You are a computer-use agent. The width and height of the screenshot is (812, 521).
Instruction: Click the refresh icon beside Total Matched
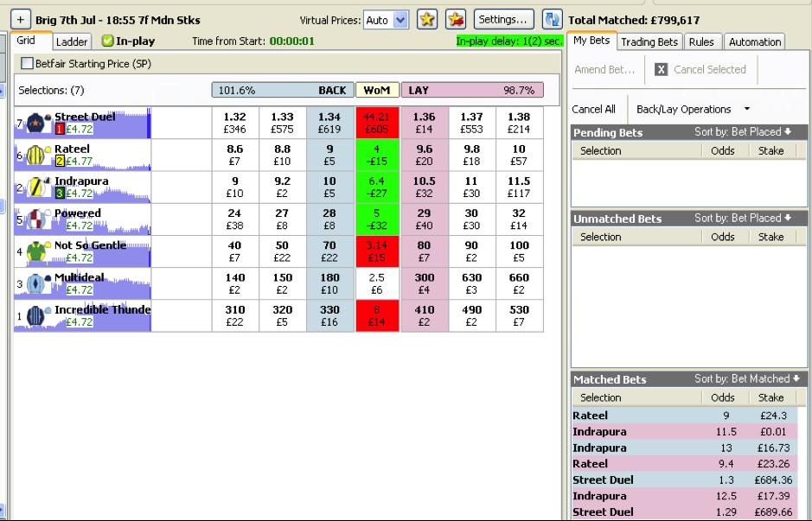point(552,20)
